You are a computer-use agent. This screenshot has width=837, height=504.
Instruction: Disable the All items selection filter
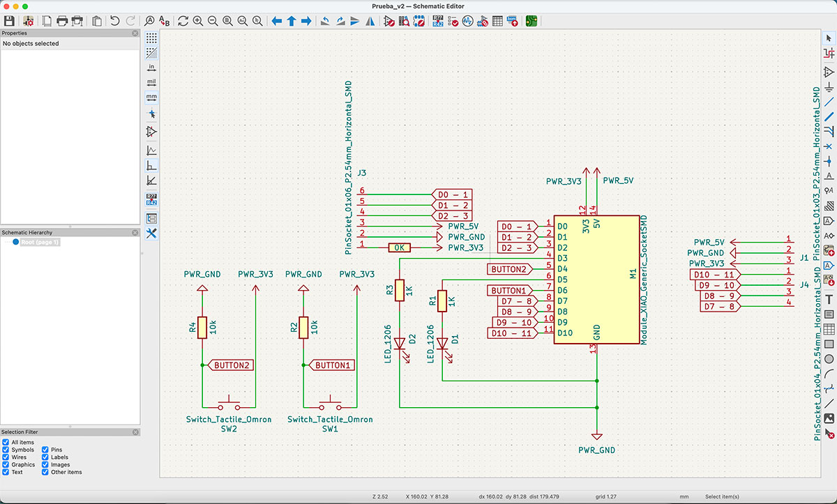[x=6, y=442]
